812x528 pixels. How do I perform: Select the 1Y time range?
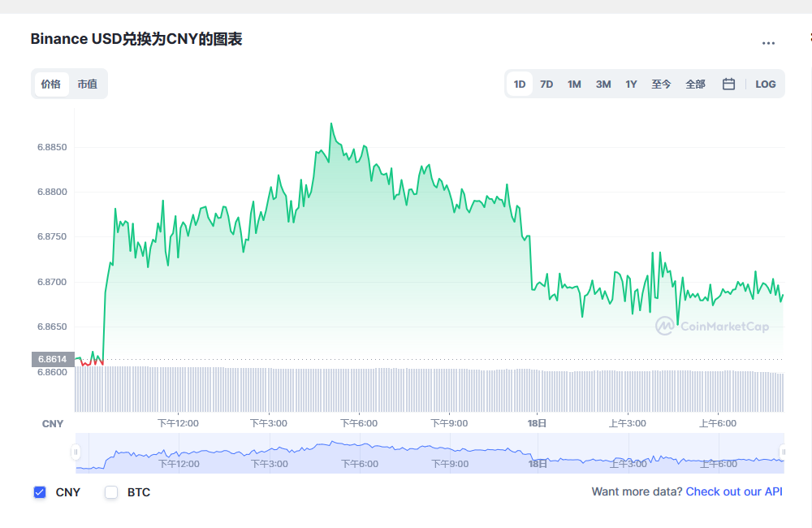(x=631, y=84)
